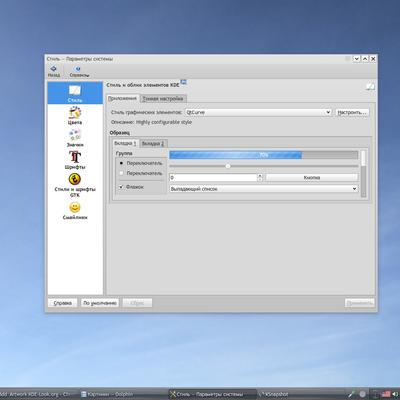Expand the Выпадающий список dropdown
Image resolution: width=400 pixels, height=400 pixels.
pos(264,189)
